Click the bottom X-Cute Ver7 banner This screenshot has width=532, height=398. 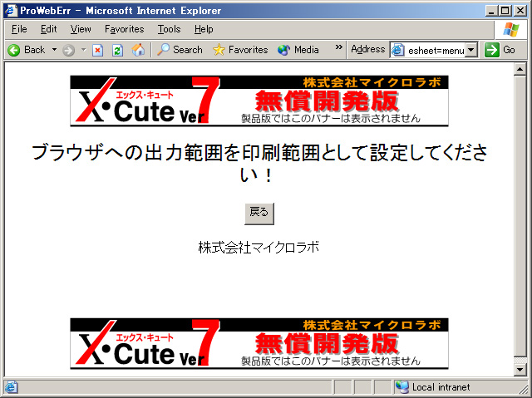[x=259, y=344]
